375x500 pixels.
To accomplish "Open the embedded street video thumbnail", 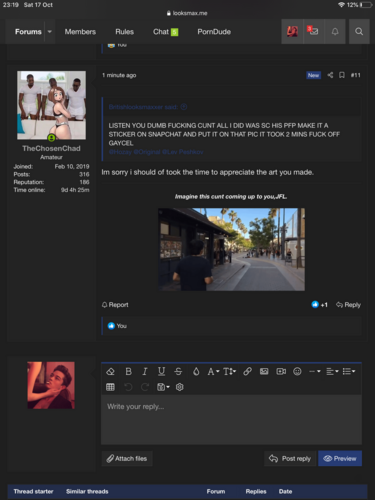I will click(x=231, y=249).
